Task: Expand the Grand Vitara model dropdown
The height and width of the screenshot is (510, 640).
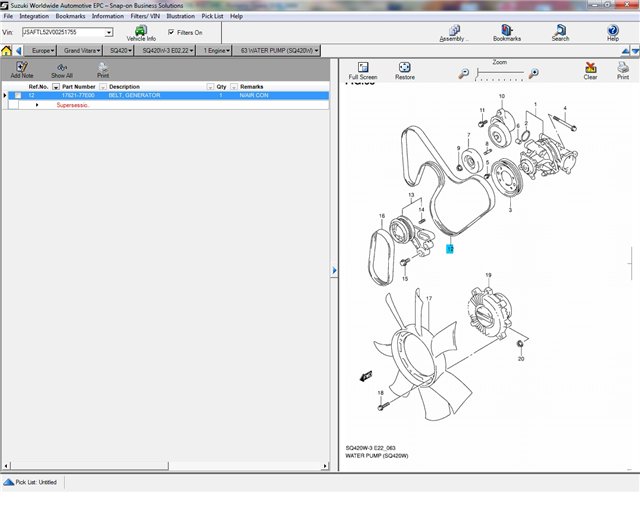Action: tap(82, 50)
